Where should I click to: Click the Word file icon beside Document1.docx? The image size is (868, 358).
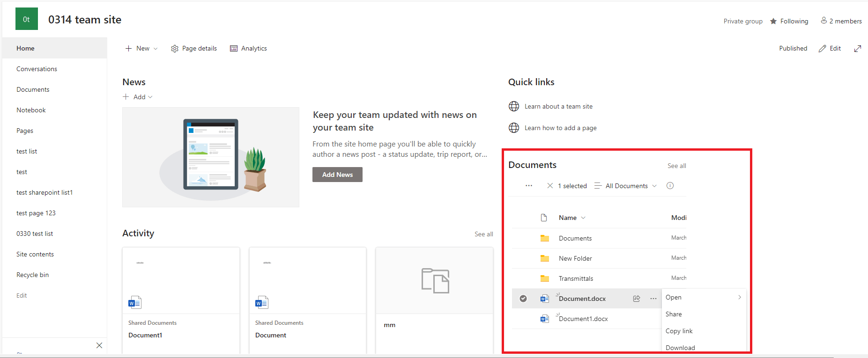[544, 319]
